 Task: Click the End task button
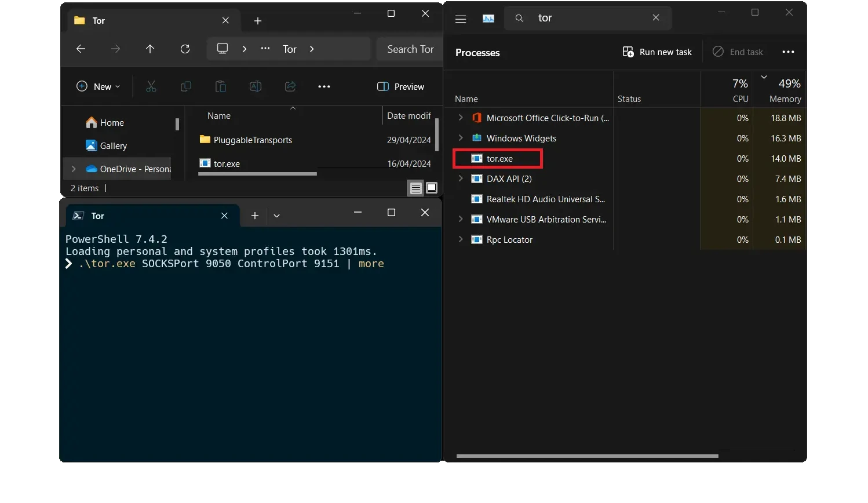pos(738,52)
